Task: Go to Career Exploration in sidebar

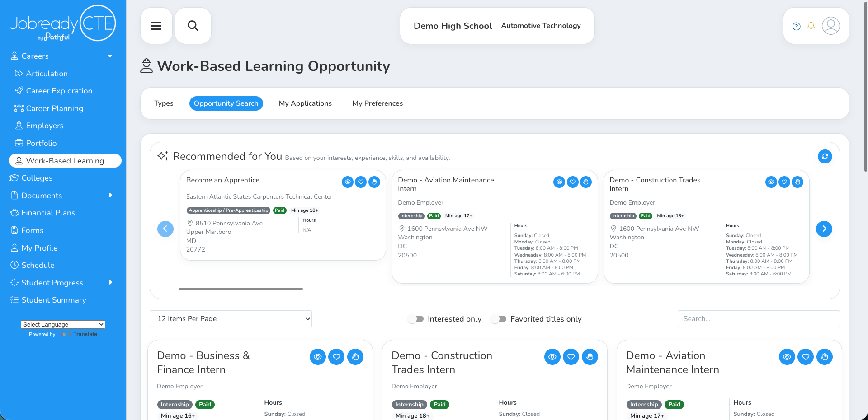Action: pyautogui.click(x=59, y=91)
